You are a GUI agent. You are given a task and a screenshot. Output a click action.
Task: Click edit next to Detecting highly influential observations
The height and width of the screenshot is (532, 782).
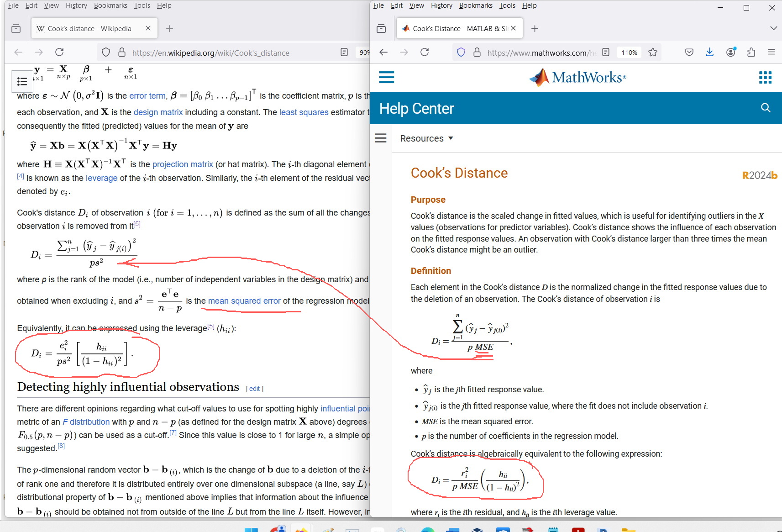[254, 388]
